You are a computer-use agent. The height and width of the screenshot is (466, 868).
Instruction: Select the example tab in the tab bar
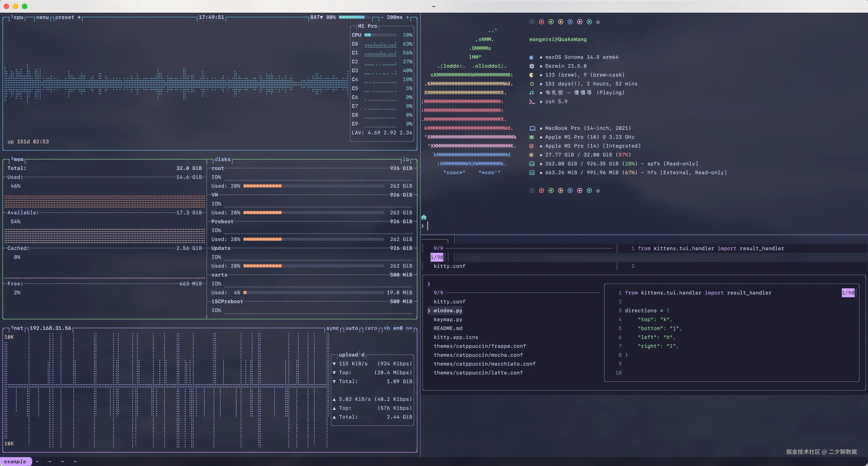[15, 461]
